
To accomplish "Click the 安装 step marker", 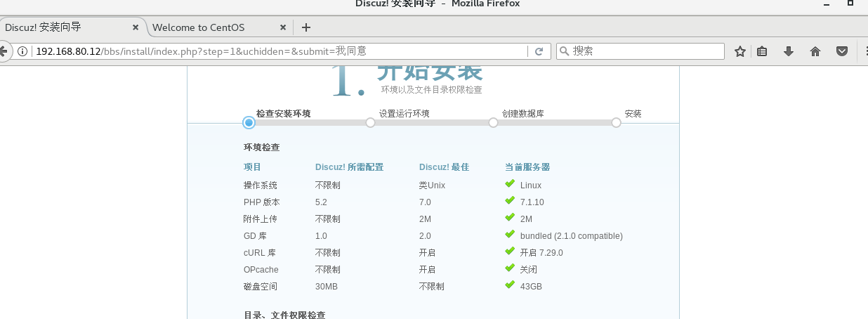I will point(616,122).
